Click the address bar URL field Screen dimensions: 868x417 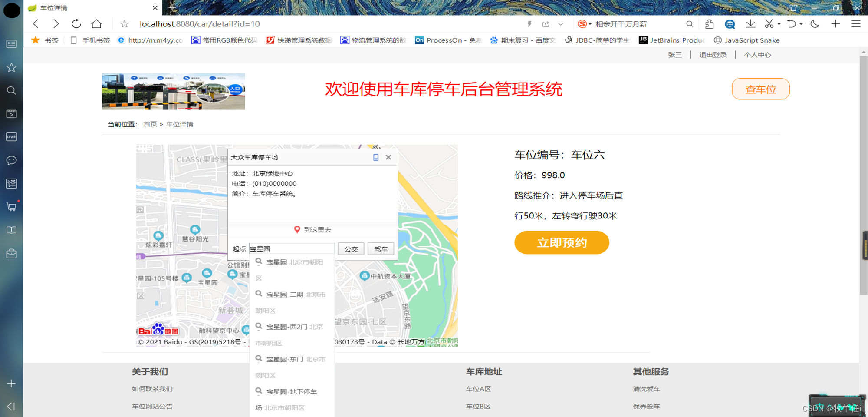330,24
